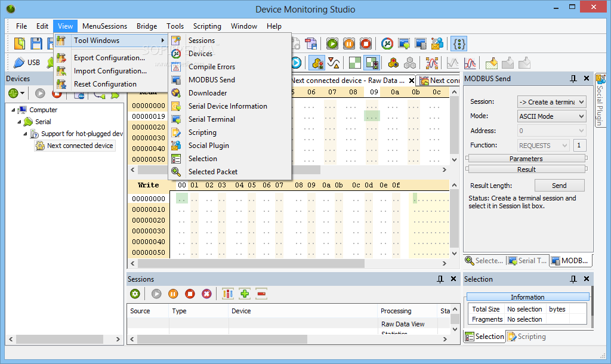This screenshot has width=611, height=364.
Task: Click the wave with expanding arrows icon
Action: click(432, 63)
